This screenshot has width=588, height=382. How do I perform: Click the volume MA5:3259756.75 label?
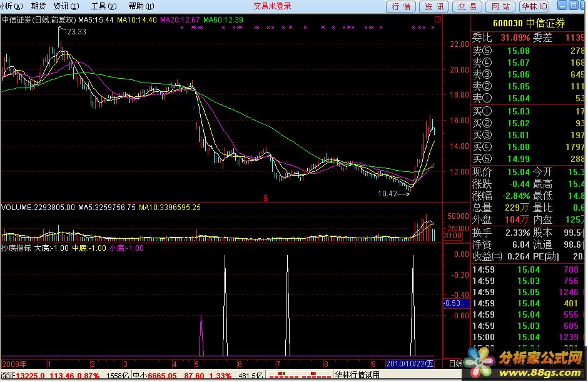107,208
